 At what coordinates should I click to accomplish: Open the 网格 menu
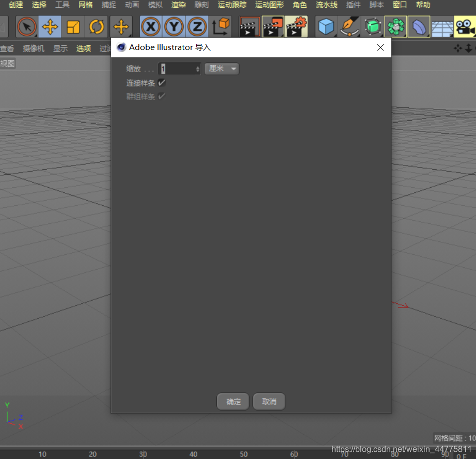click(x=86, y=5)
